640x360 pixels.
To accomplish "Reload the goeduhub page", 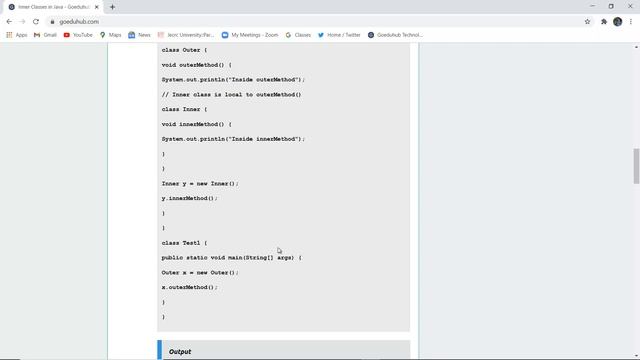I will tap(36, 22).
